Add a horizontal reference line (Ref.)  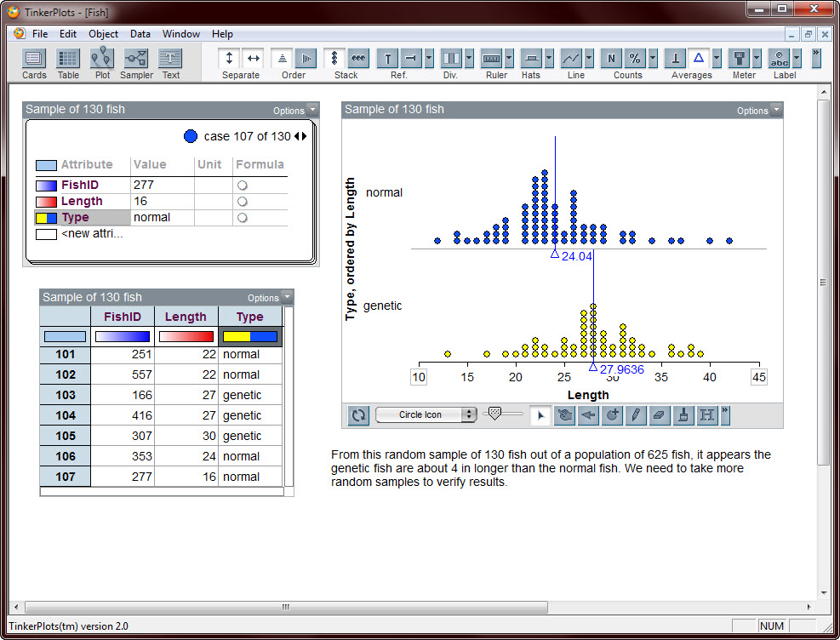pyautogui.click(x=411, y=58)
